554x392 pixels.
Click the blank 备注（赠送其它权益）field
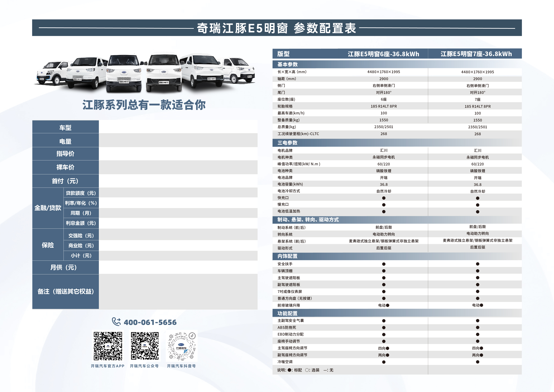pos(178,292)
